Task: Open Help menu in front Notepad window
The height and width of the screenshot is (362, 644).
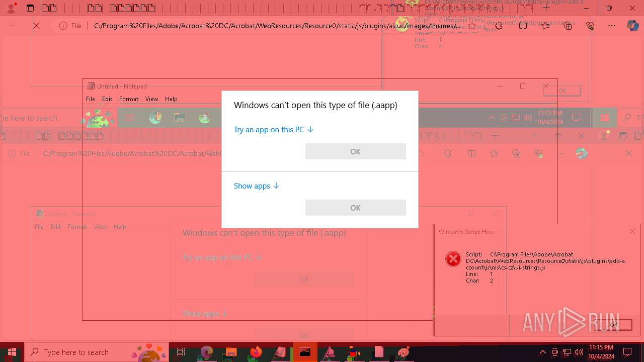Action: (171, 99)
